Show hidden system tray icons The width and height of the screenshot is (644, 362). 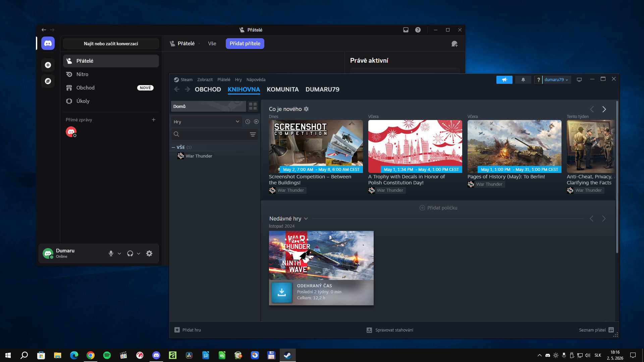540,355
